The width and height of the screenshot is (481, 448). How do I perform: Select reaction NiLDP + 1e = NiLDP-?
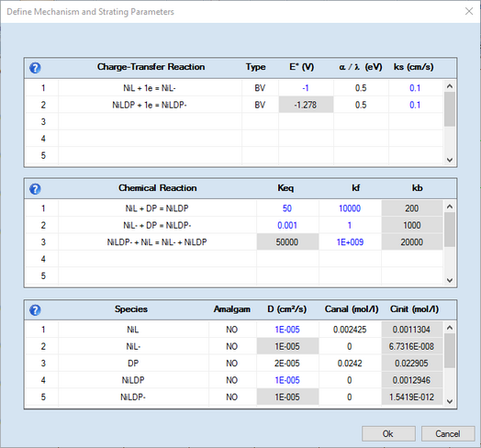tap(150, 105)
